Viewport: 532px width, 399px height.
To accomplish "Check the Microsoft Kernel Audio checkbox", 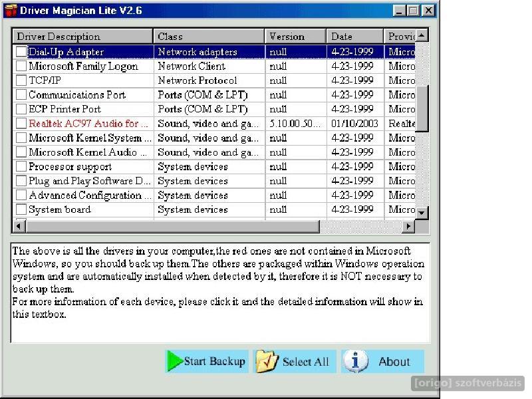I will tap(21, 152).
